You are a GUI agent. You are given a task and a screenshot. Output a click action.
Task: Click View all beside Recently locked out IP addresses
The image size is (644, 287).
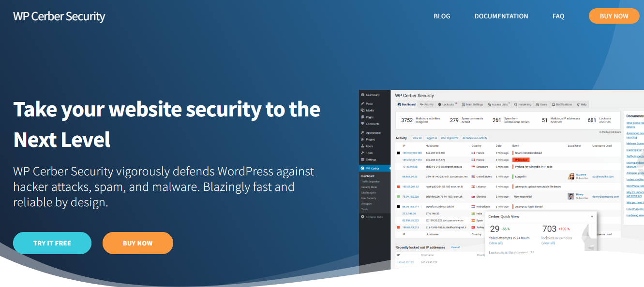point(456,247)
